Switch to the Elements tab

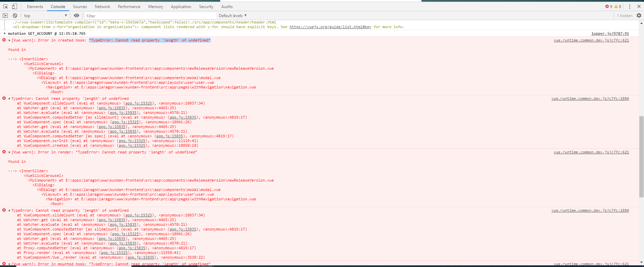35,7
